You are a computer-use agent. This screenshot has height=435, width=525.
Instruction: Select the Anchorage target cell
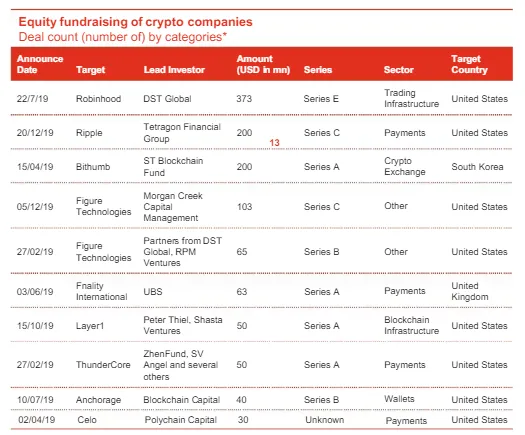coord(98,400)
